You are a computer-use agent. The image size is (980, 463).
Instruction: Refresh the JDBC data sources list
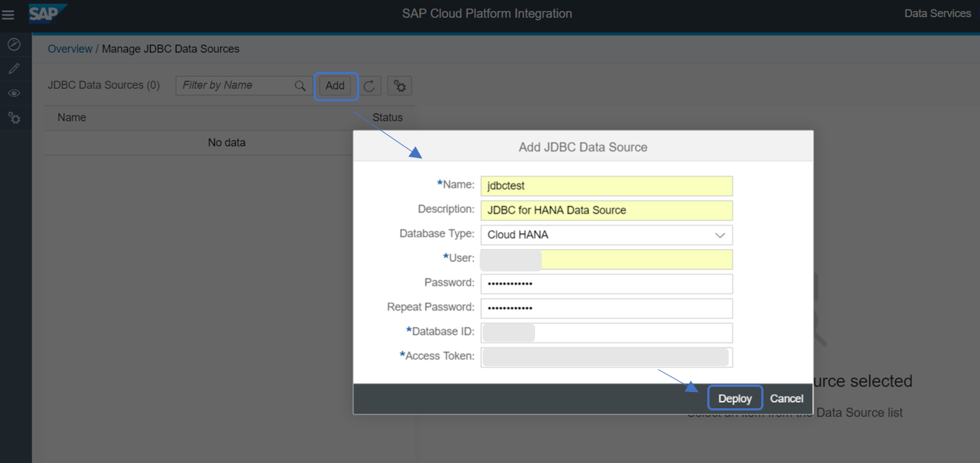[x=370, y=86]
